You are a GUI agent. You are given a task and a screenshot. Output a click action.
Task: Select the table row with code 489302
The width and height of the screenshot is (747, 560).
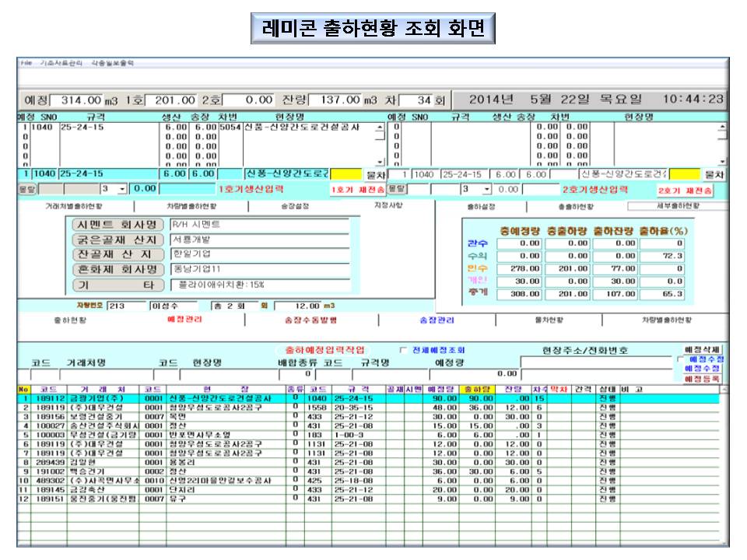click(368, 481)
